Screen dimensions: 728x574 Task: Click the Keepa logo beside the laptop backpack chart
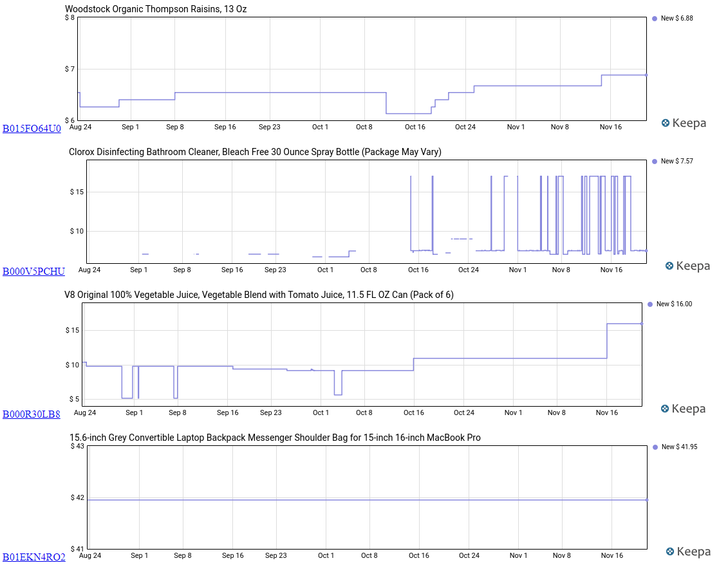[x=687, y=551]
